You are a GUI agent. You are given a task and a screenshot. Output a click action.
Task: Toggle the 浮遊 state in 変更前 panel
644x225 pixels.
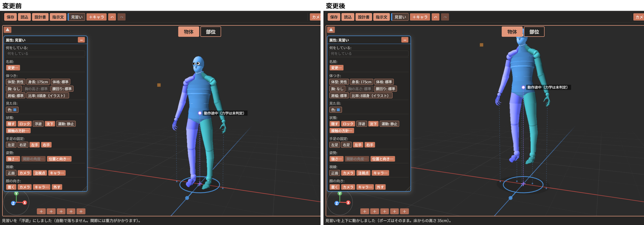point(38,124)
